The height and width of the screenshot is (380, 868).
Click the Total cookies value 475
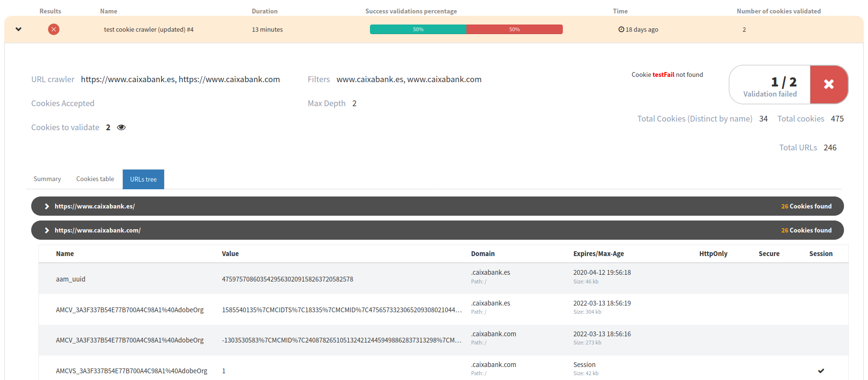coord(837,119)
